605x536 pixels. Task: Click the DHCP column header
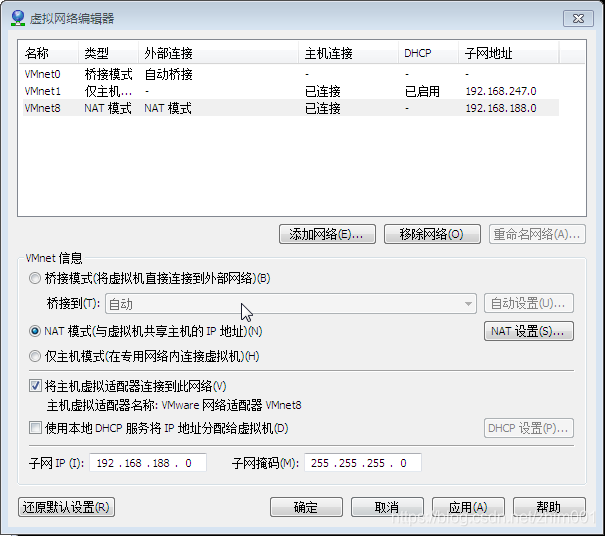tap(428, 53)
